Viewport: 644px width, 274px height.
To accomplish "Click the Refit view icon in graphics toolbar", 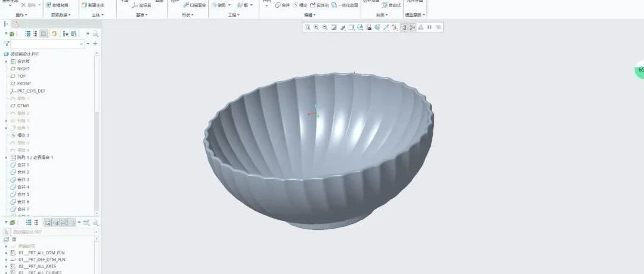I will [x=307, y=27].
